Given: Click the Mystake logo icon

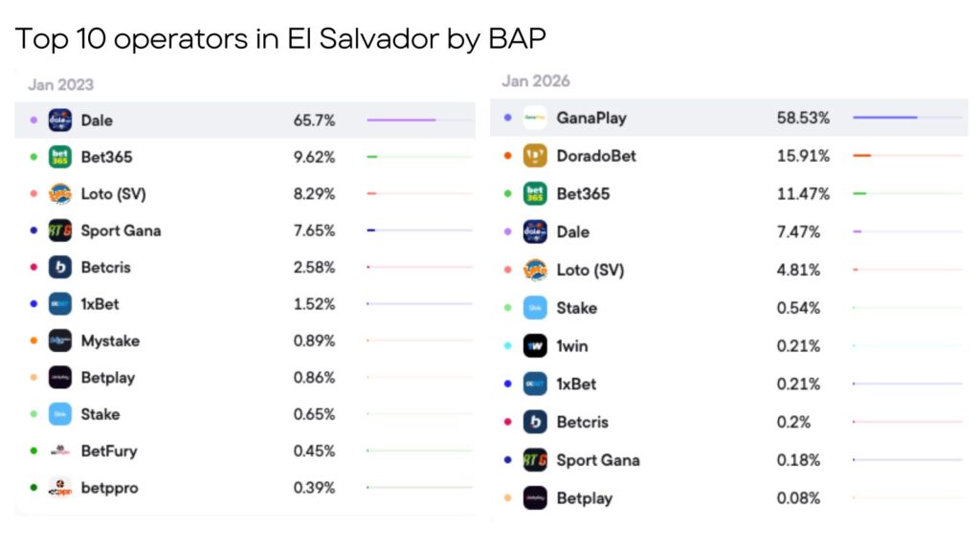Looking at the screenshot, I should tap(60, 340).
